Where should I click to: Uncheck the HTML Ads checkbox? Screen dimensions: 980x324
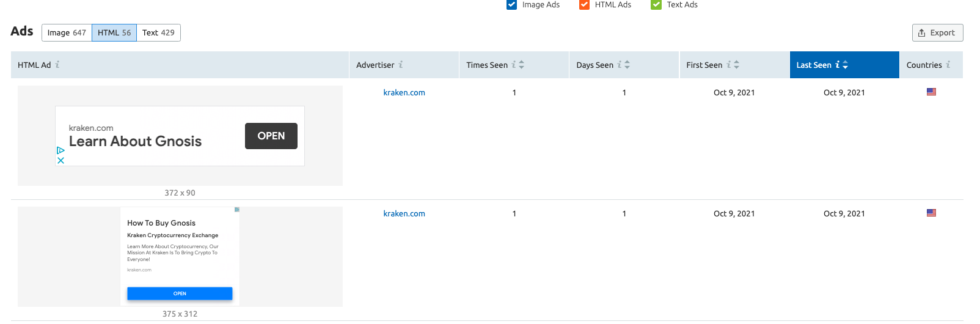584,5
